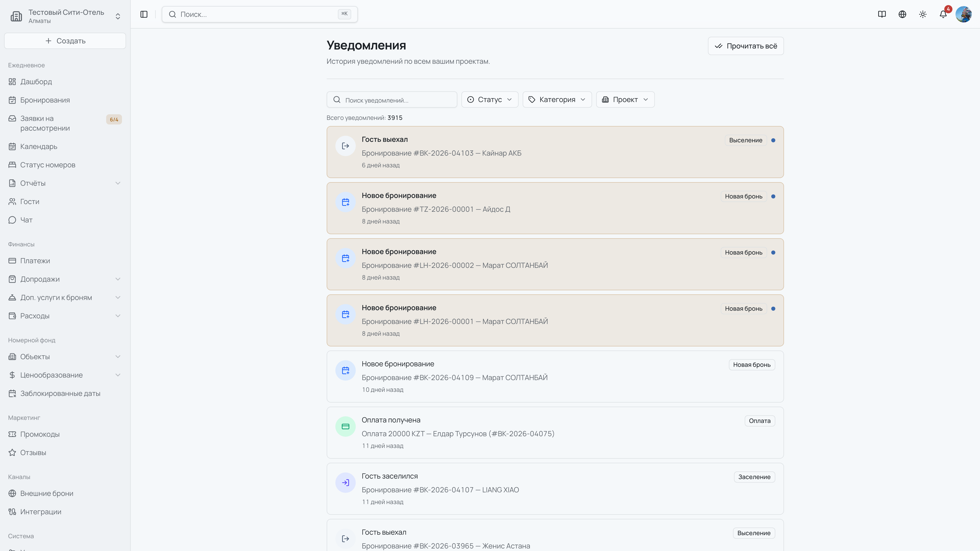
Task: Click the Отчёты report icon
Action: [12, 183]
